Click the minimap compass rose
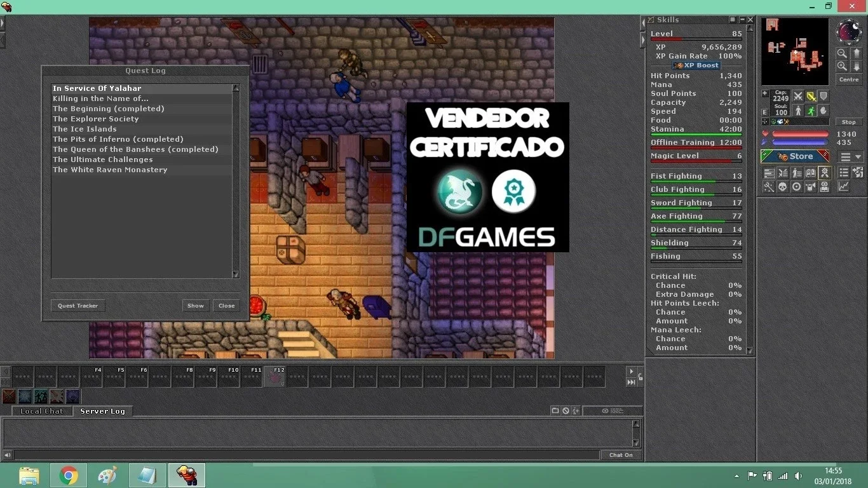The image size is (868, 488). [849, 31]
